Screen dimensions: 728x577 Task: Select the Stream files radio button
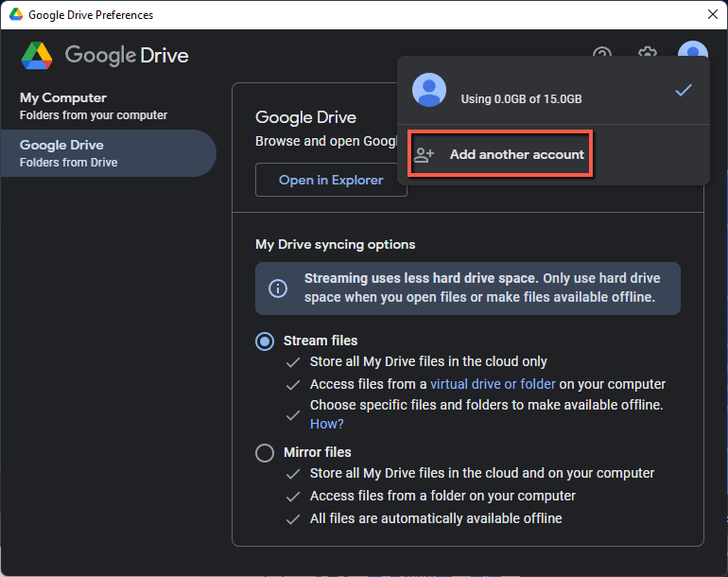265,341
